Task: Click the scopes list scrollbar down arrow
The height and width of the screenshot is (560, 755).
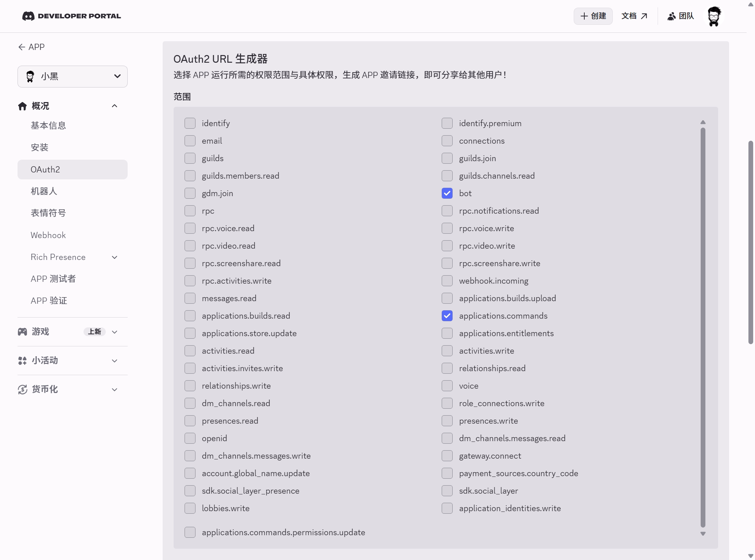Action: [703, 534]
